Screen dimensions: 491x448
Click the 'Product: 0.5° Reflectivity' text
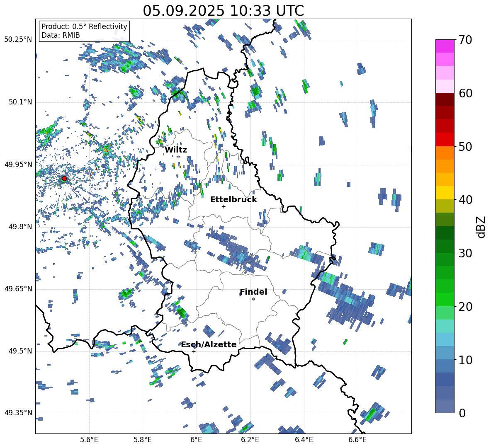click(84, 26)
